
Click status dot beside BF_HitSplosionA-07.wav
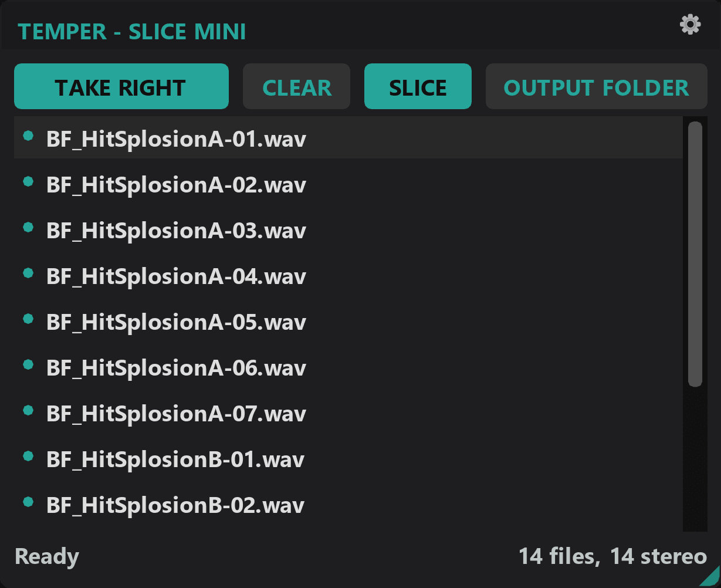tap(28, 411)
